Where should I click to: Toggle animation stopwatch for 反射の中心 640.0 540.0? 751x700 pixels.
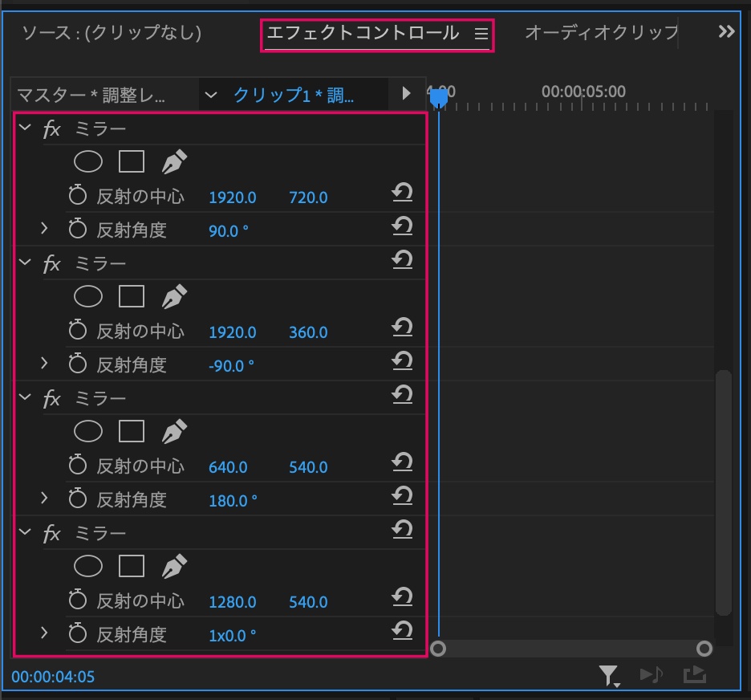tap(77, 465)
